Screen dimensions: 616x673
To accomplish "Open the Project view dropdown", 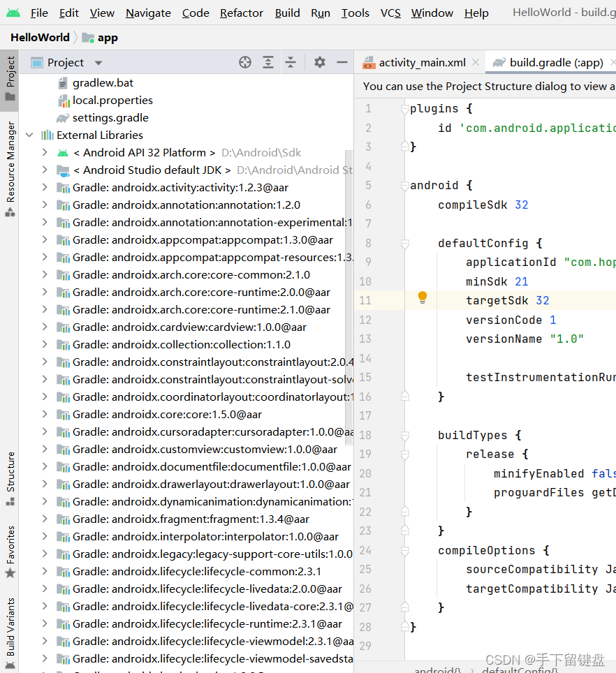I will [98, 63].
